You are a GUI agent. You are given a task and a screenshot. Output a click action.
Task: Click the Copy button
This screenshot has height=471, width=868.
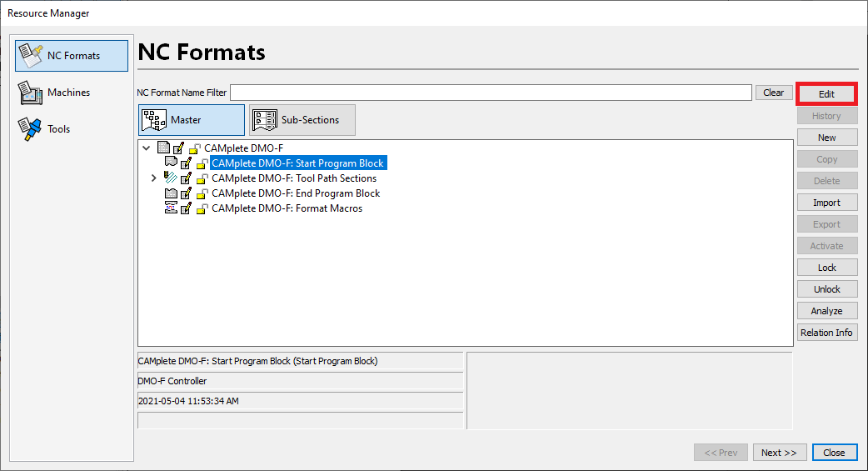pos(827,159)
